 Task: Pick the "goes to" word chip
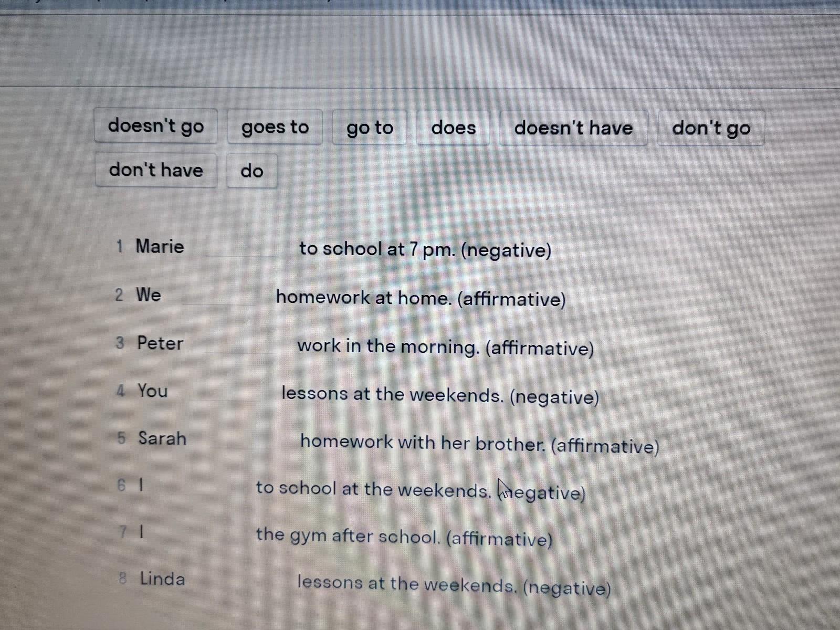[275, 127]
